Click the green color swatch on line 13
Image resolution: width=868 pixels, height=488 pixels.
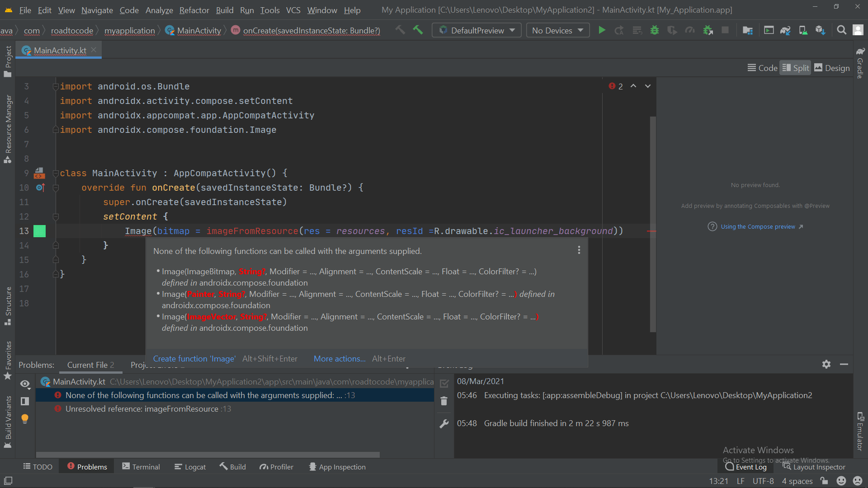(40, 231)
